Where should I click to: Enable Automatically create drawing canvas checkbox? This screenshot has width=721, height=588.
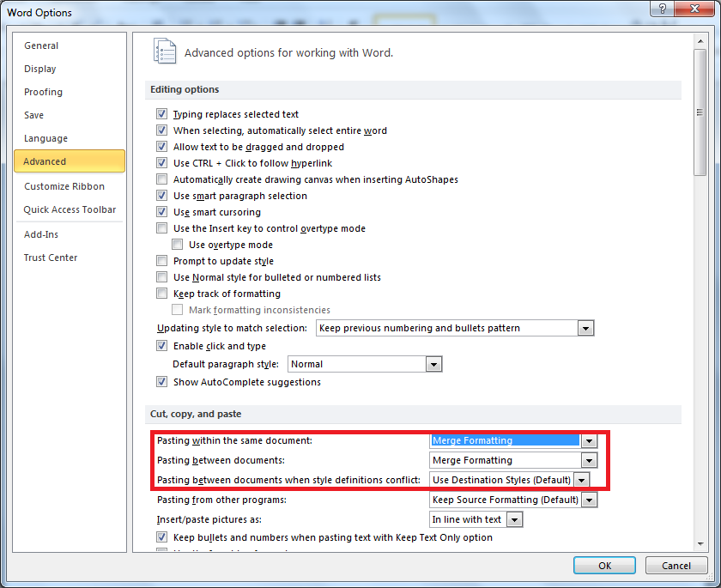click(162, 179)
